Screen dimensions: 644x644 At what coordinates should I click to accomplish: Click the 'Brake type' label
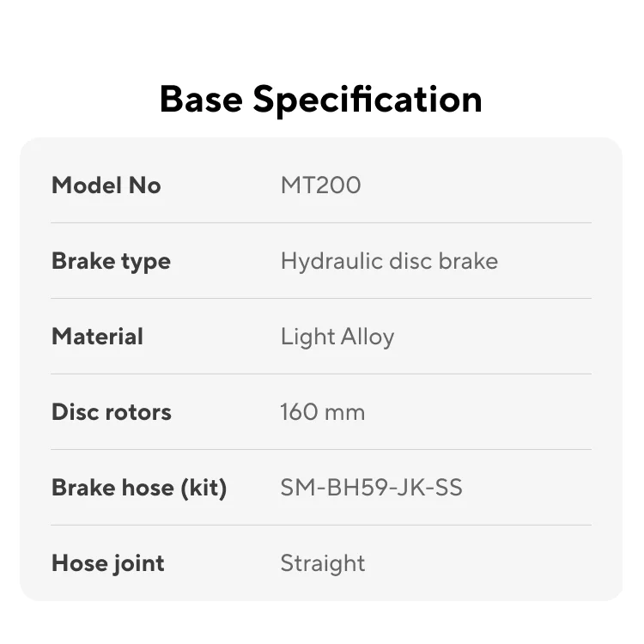coord(111,261)
